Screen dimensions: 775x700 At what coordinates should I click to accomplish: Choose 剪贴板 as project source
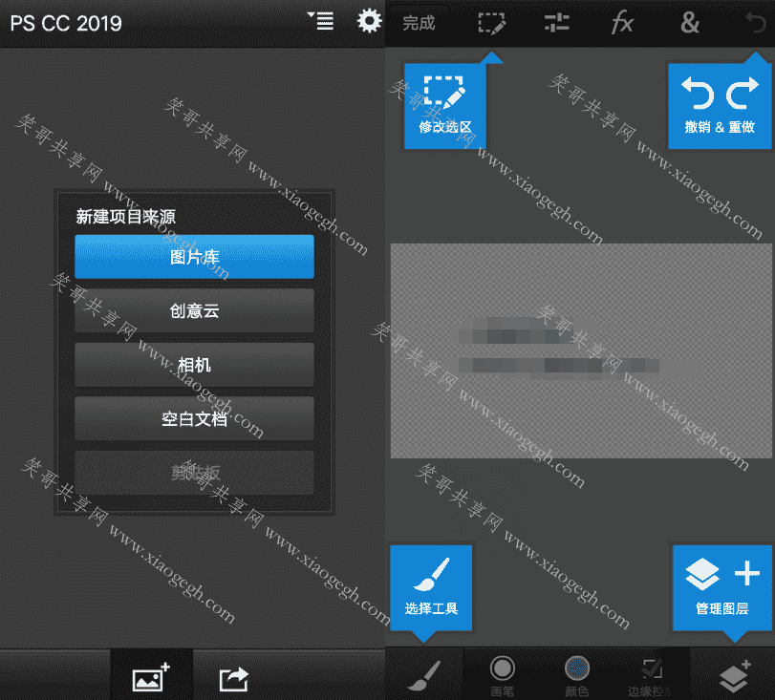point(194,473)
